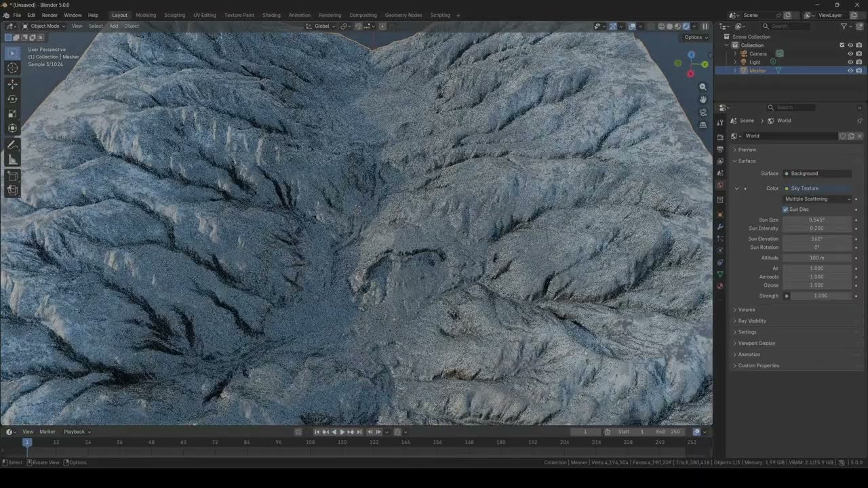The width and height of the screenshot is (868, 488).
Task: Click the play animation button
Action: point(342,432)
